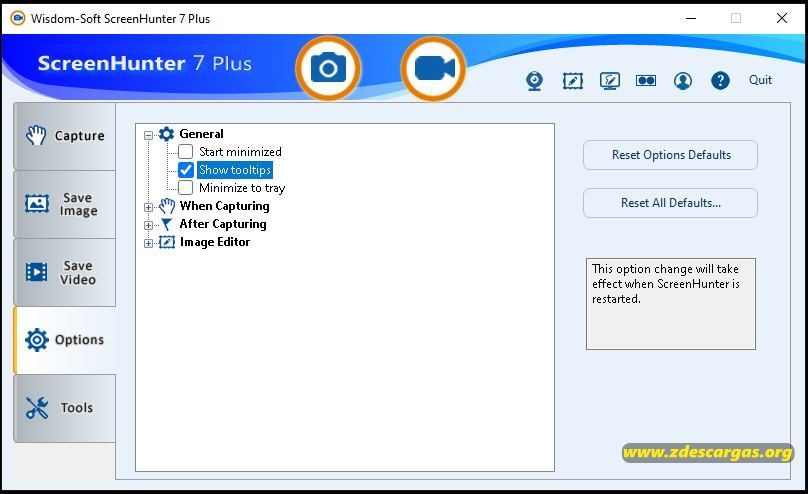Viewport: 808px width, 494px height.
Task: Select the Start minimized label text
Action: tap(240, 151)
